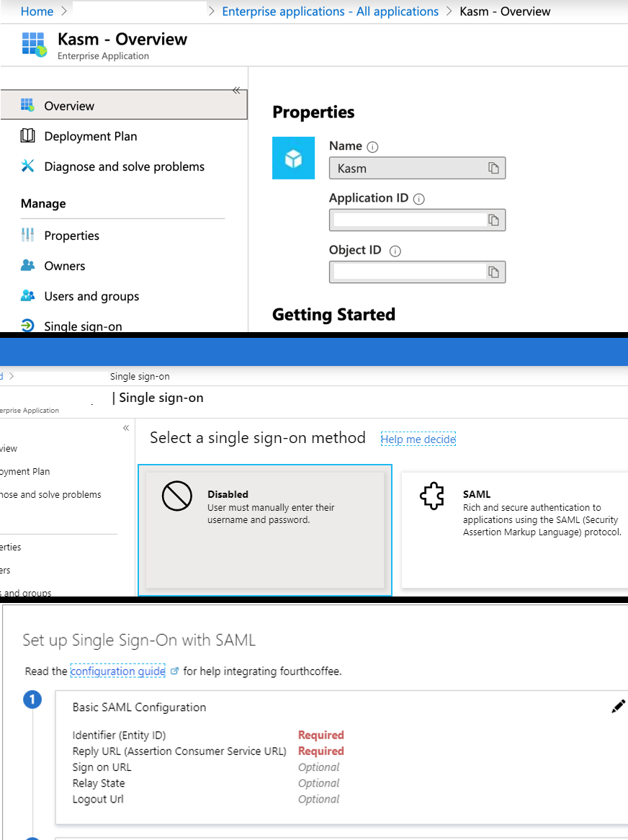Open Users and groups section
The height and width of the screenshot is (840, 628).
click(91, 296)
